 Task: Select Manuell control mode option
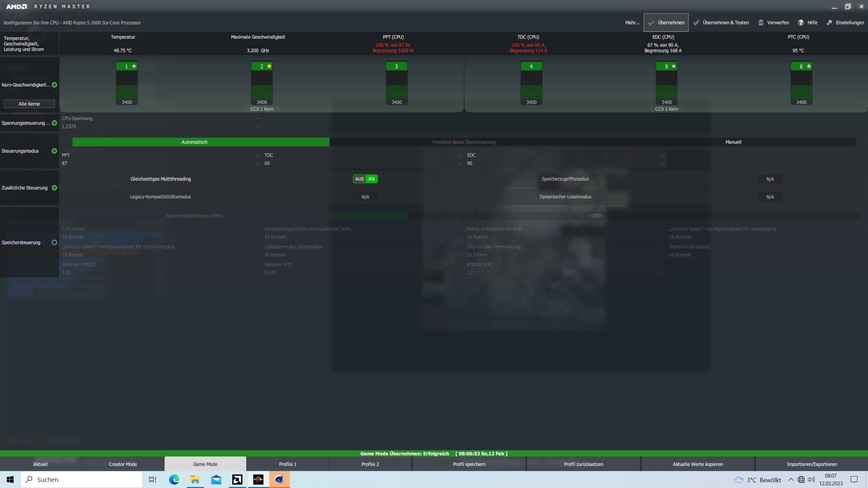tap(733, 142)
